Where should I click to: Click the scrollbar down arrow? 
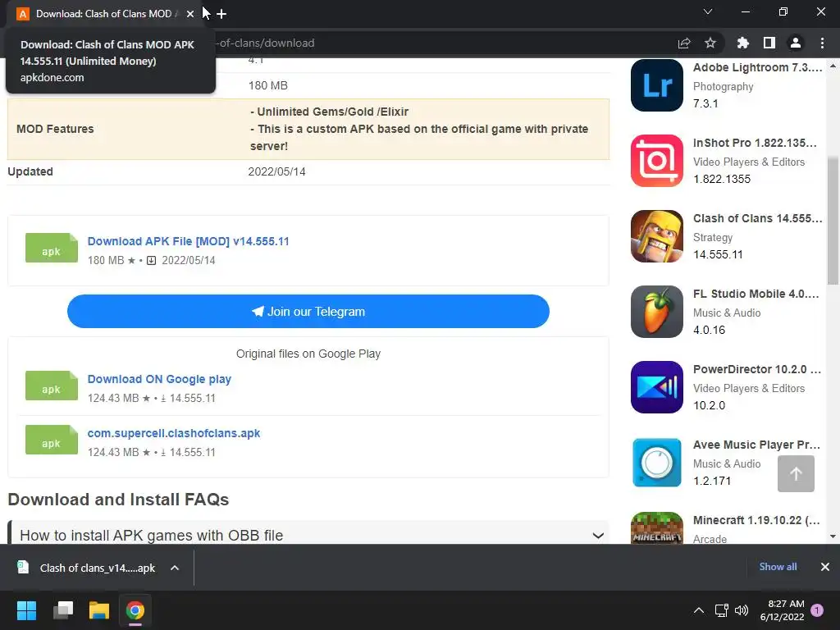click(833, 536)
